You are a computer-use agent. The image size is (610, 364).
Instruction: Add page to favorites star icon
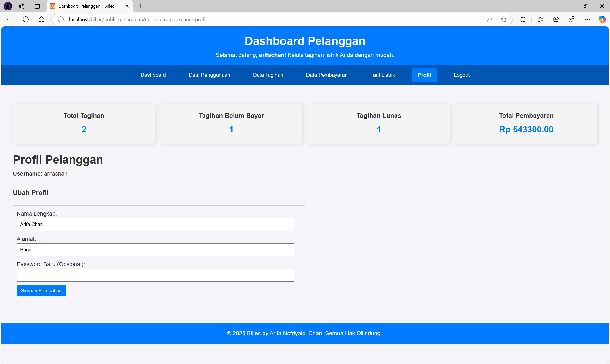click(504, 19)
